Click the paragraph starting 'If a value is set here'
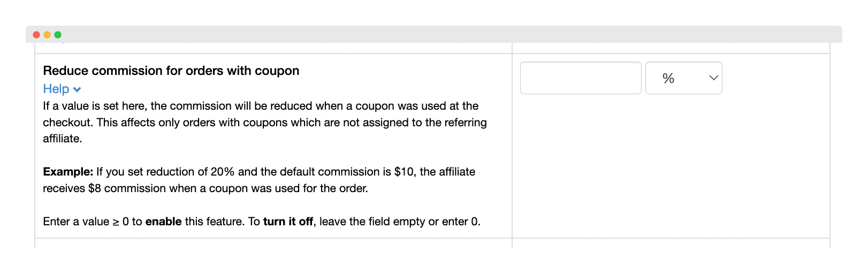Image resolution: width=868 pixels, height=274 pixels. click(x=265, y=122)
